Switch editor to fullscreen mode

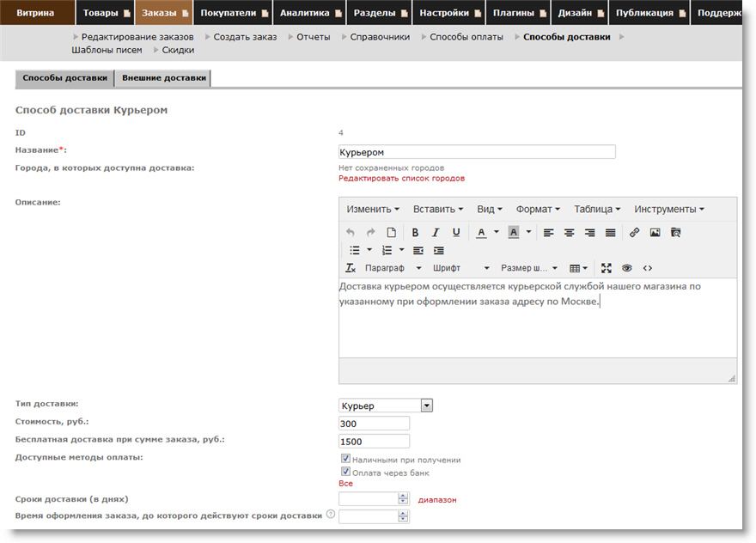(606, 268)
